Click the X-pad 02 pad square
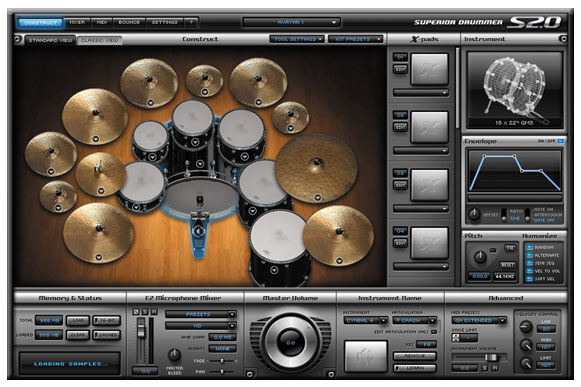The image size is (581, 387). click(429, 127)
